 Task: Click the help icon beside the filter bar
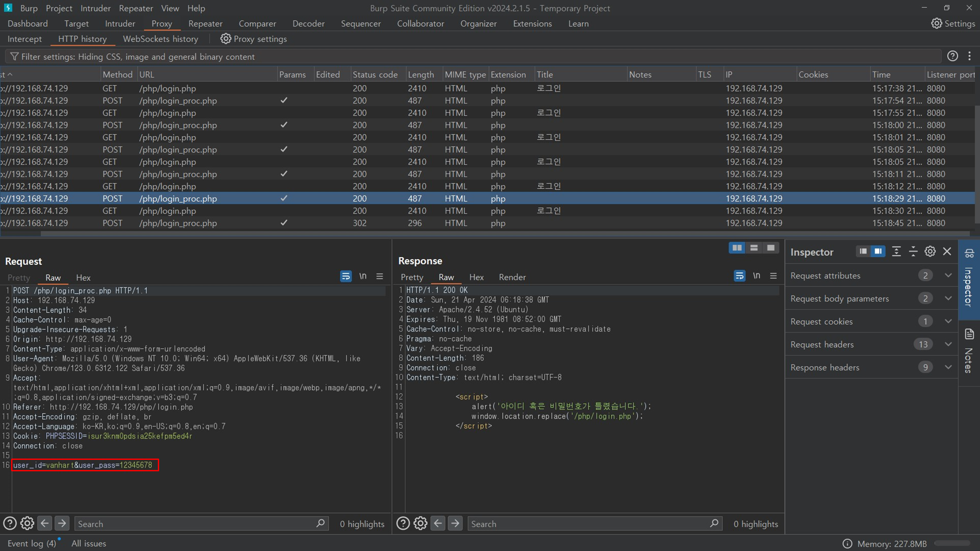(952, 56)
